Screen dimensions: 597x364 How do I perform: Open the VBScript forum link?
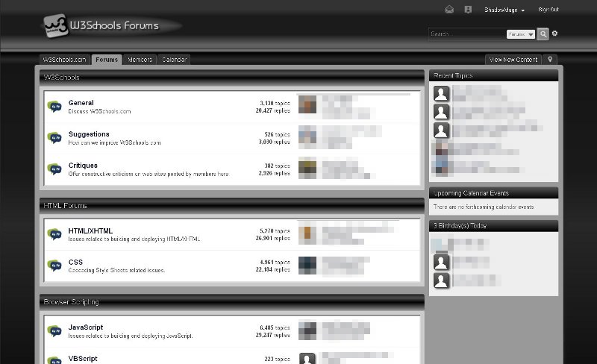pos(83,359)
